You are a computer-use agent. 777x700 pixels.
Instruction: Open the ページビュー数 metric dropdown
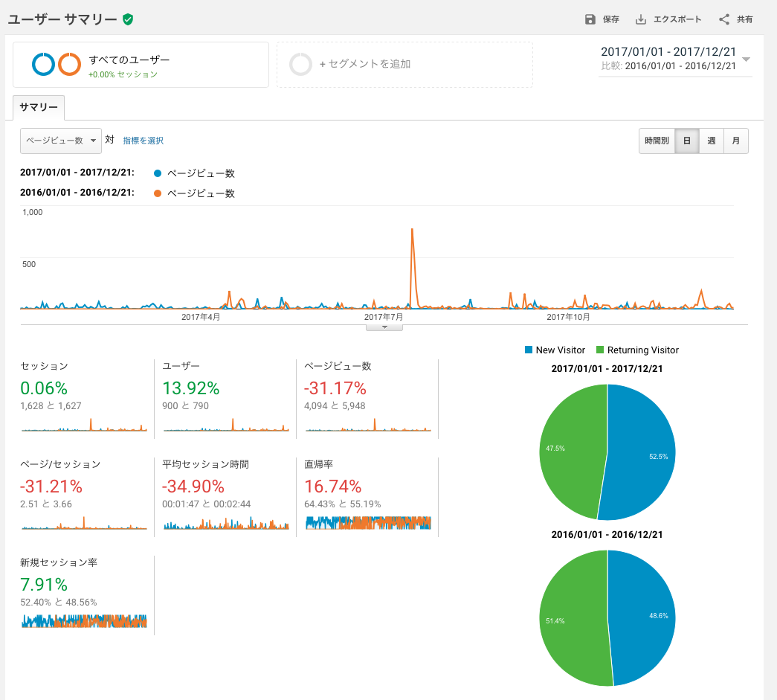(x=61, y=141)
